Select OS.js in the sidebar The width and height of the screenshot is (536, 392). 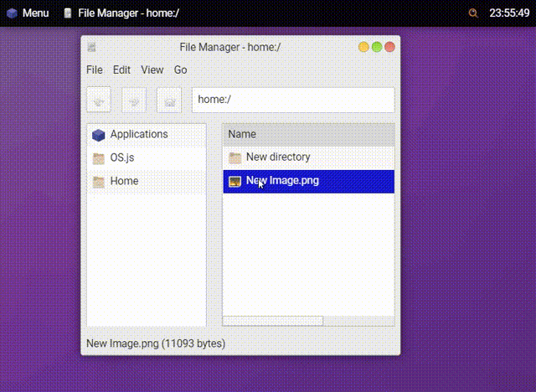pos(147,158)
